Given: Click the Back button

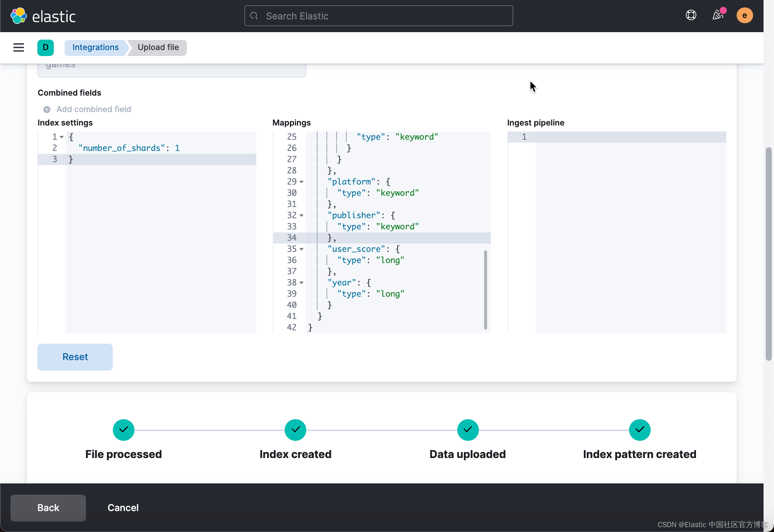Looking at the screenshot, I should [48, 508].
